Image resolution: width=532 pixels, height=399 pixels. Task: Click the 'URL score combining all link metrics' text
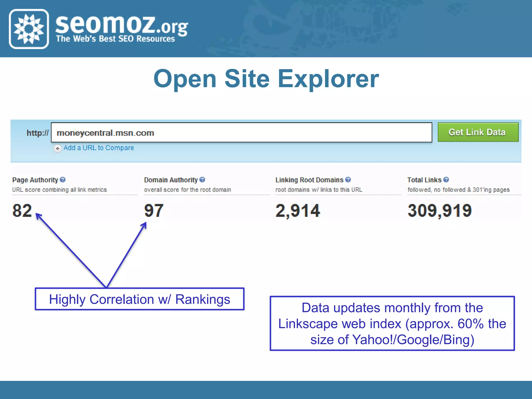pos(59,190)
